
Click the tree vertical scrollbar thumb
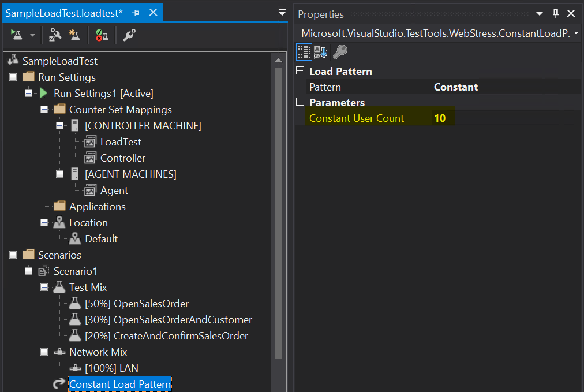coord(278,213)
